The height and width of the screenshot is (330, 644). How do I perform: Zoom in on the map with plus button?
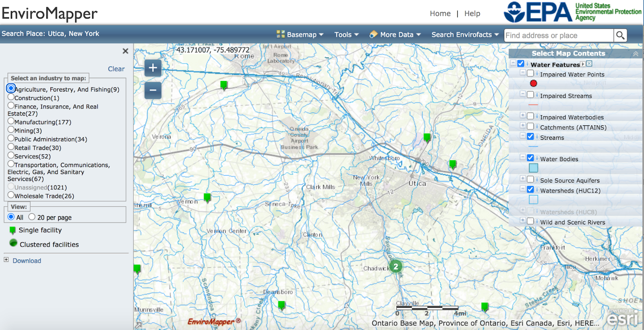(x=153, y=68)
